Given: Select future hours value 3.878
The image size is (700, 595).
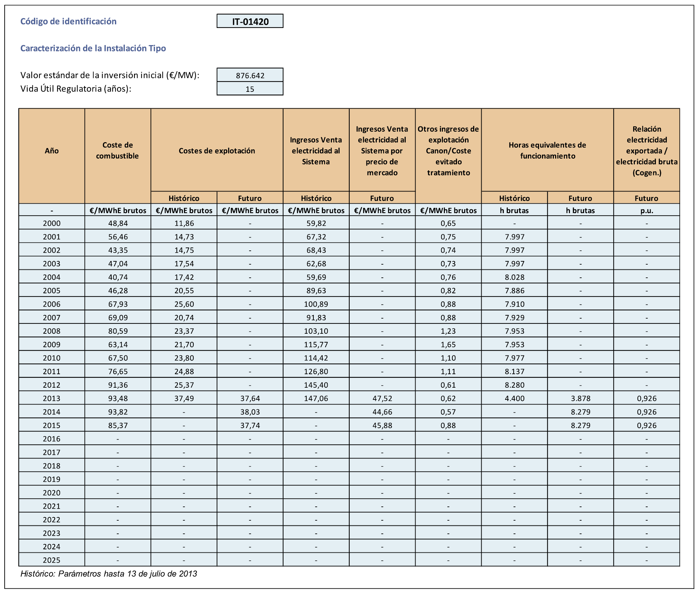Looking at the screenshot, I should tap(580, 398).
